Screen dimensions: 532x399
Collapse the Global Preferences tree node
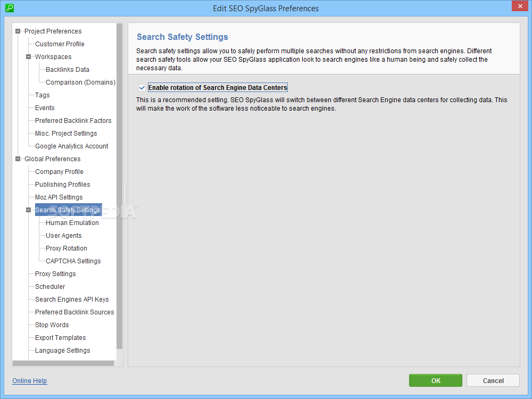tap(18, 159)
